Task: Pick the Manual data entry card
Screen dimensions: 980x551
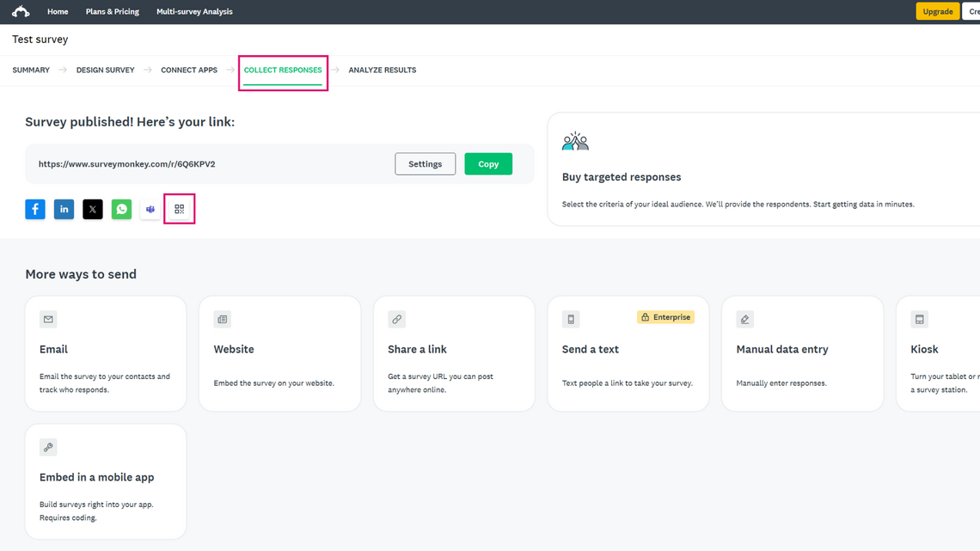Action: pos(802,353)
